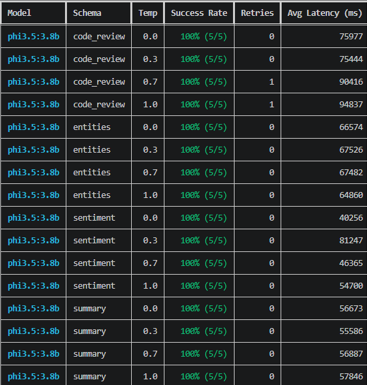Click phi3.5:3.8b model in the 56673 row
367x385 pixels.
pyautogui.click(x=33, y=308)
